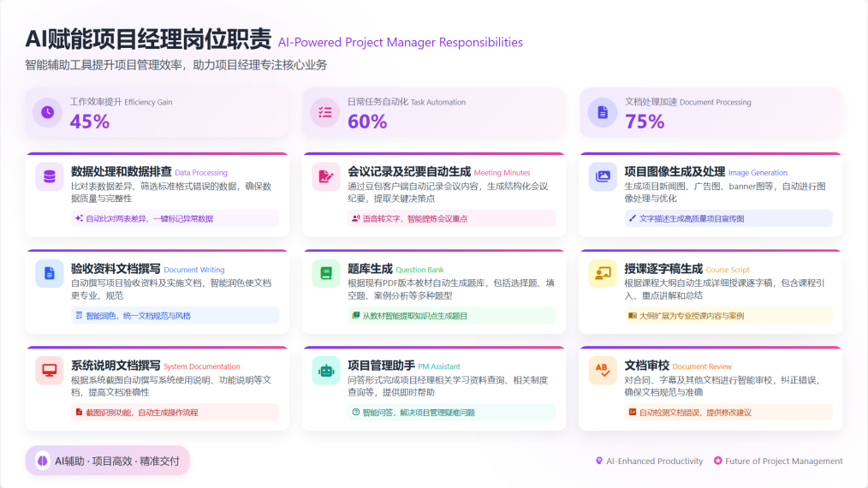Image resolution: width=868 pixels, height=488 pixels.
Task: Click the AI赋能项目经理岗位职责 main title
Action: tap(148, 40)
